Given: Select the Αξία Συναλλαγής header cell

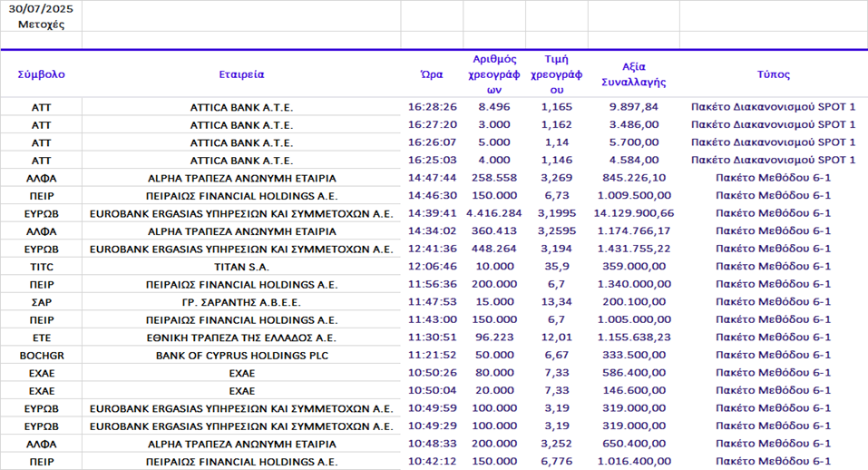Looking at the screenshot, I should (634, 74).
